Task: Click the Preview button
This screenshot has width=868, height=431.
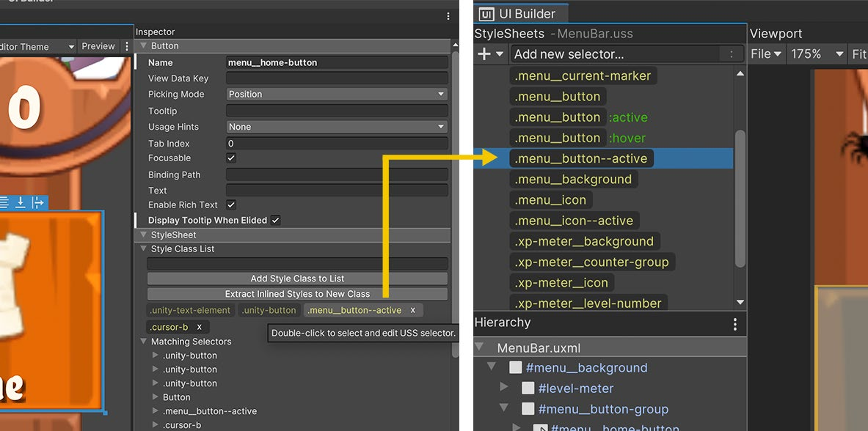Action: [98, 46]
